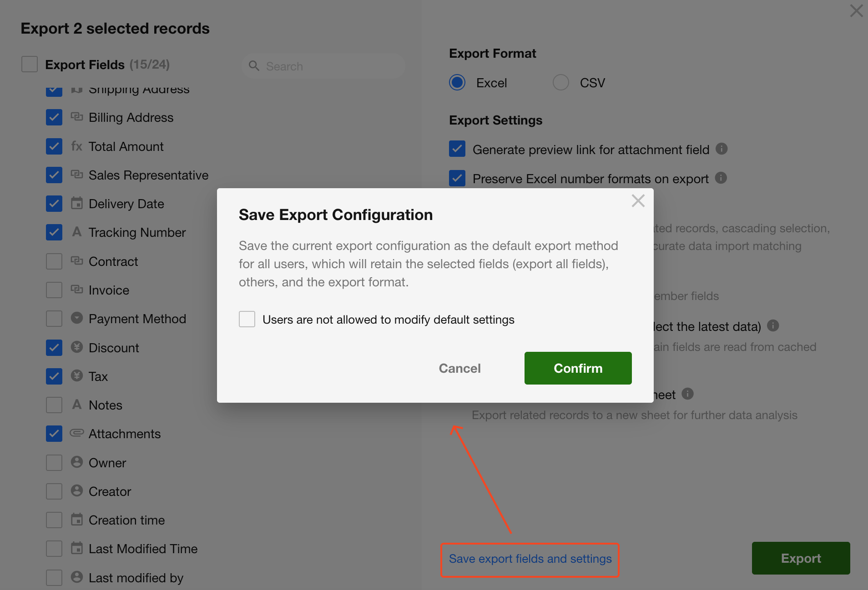868x590 pixels.
Task: Click the calendar icon next to Delivery Date
Action: pos(77,203)
